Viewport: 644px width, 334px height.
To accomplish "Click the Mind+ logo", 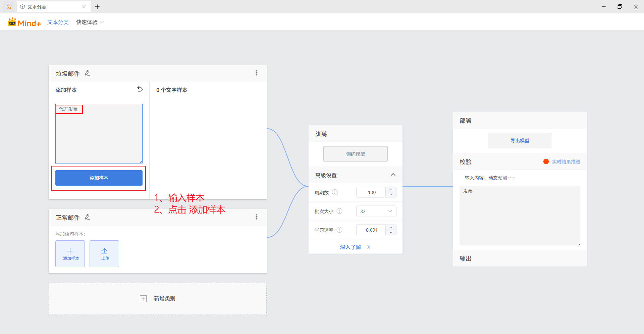I will 24,22.
